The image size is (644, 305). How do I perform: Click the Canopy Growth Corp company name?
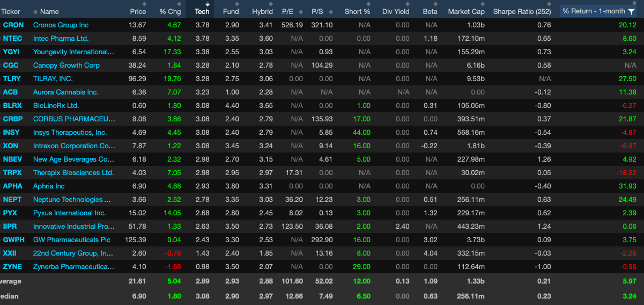click(x=66, y=66)
